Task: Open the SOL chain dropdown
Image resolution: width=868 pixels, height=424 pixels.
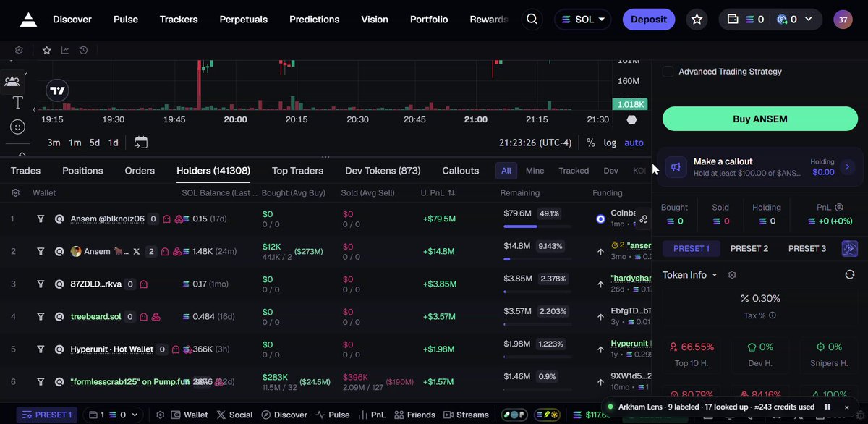Action: 582,20
